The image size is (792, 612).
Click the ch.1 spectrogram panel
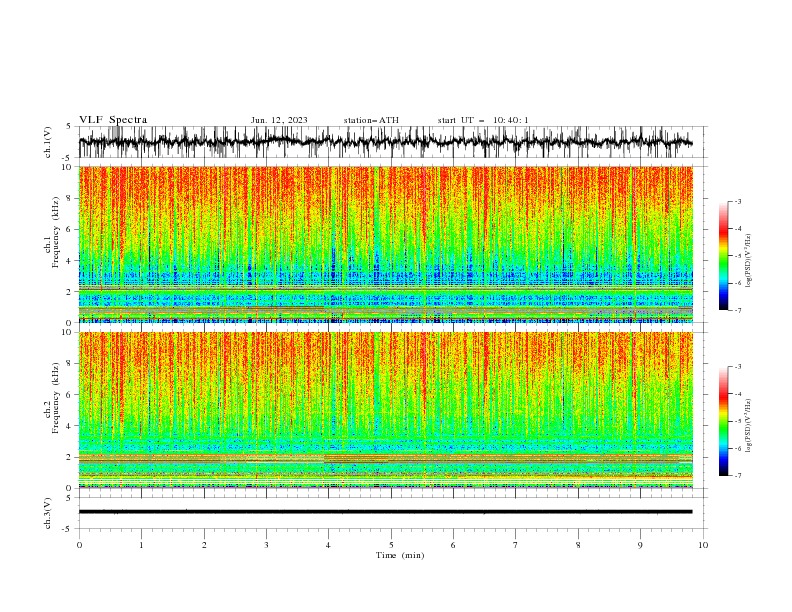coord(385,244)
